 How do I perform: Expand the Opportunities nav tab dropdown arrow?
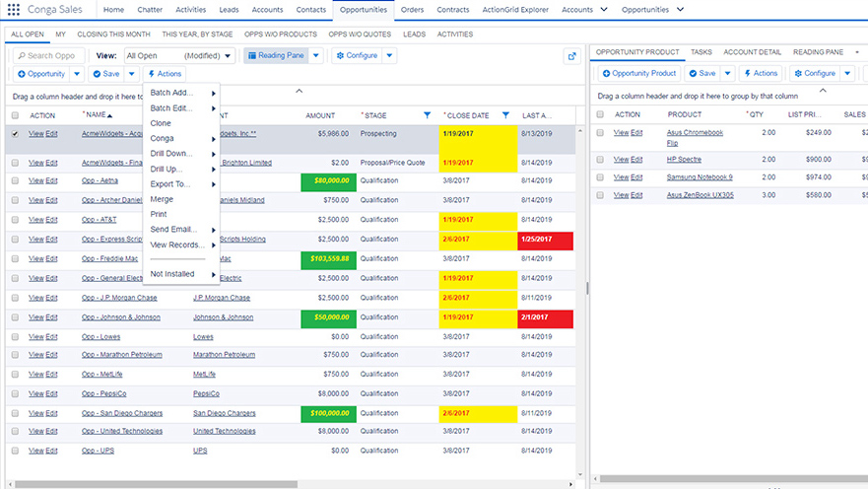[x=681, y=10]
